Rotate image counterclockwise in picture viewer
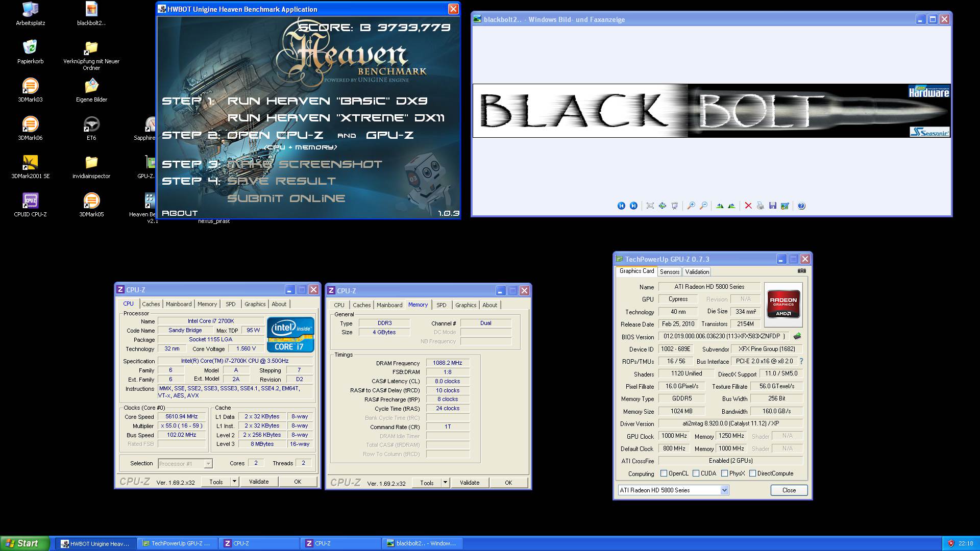This screenshot has height=551, width=980. coord(732,206)
